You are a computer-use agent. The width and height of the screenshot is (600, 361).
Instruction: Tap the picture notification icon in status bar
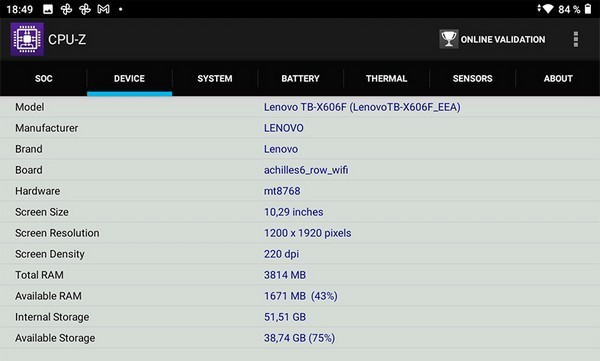click(x=48, y=9)
